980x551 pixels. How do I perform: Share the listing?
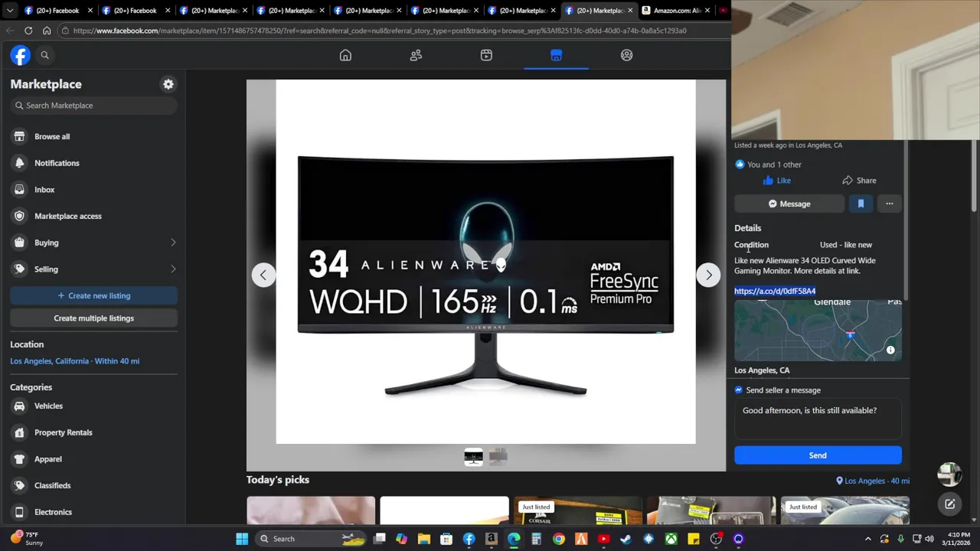pyautogui.click(x=859, y=181)
